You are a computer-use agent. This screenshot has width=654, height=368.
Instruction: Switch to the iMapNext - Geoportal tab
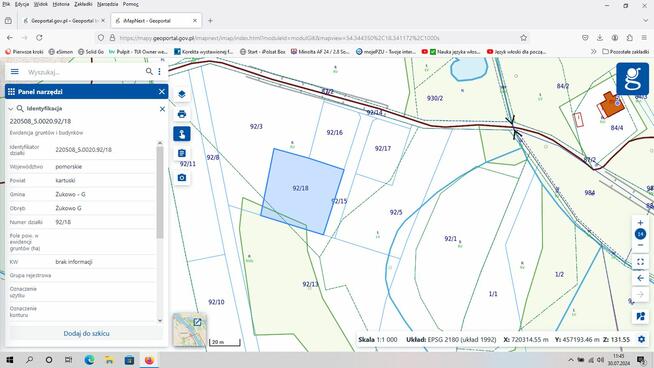click(156, 20)
